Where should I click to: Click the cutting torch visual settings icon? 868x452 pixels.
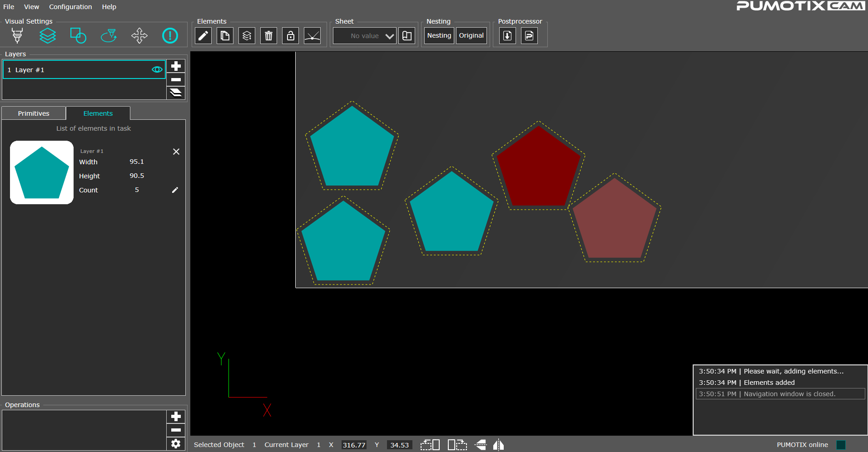pos(17,35)
